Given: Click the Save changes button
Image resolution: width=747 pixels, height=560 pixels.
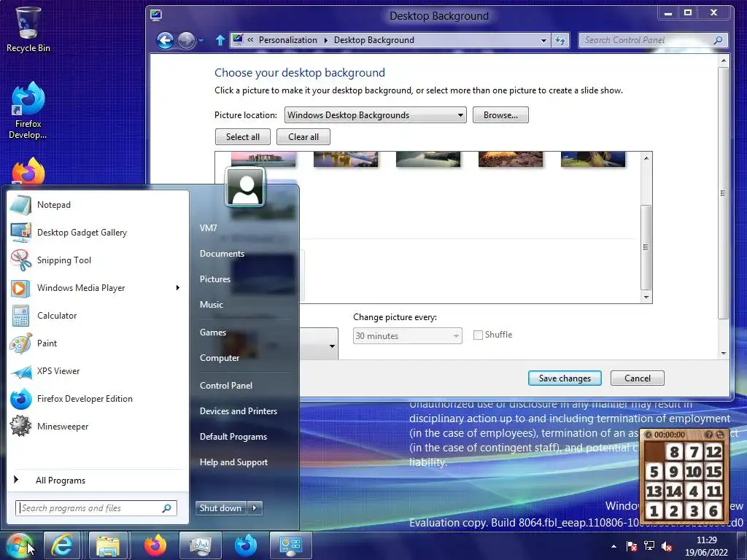Looking at the screenshot, I should tap(565, 378).
